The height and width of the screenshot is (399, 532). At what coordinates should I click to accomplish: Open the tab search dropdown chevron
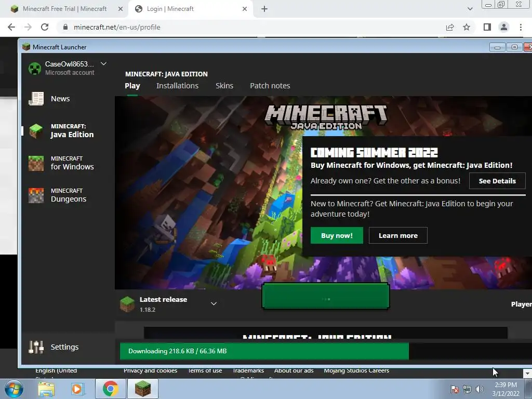pyautogui.click(x=470, y=9)
